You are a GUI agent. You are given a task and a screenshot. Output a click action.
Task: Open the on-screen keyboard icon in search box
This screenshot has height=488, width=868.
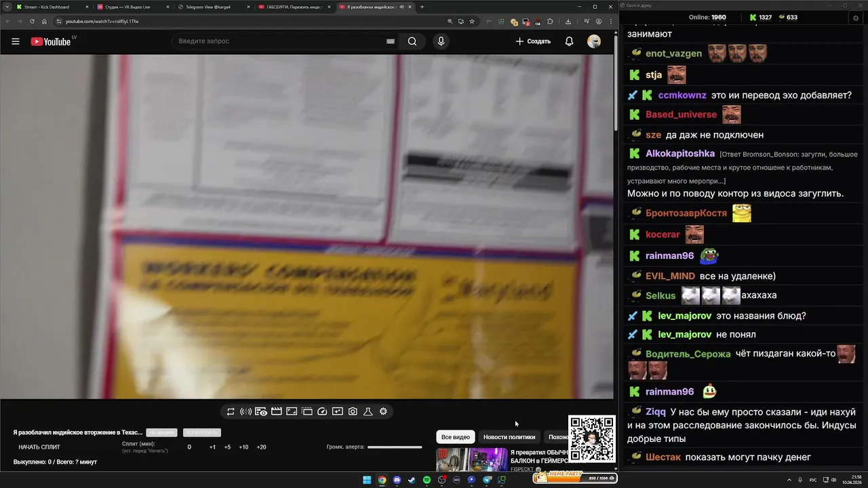(x=390, y=41)
